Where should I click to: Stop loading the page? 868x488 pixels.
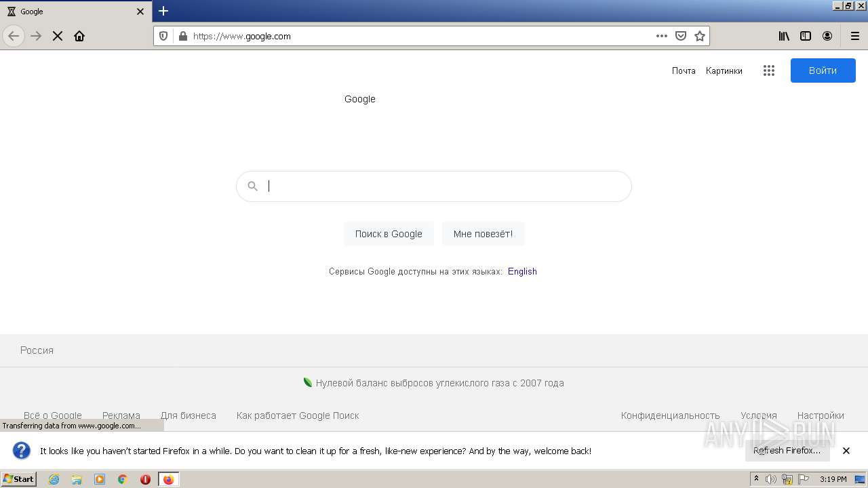point(58,36)
